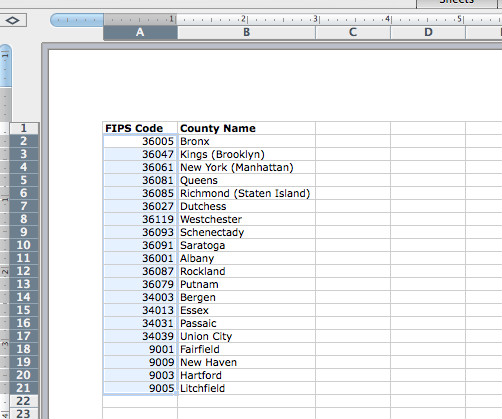502x419 pixels.
Task: Click the Union City cell
Action: point(246,336)
